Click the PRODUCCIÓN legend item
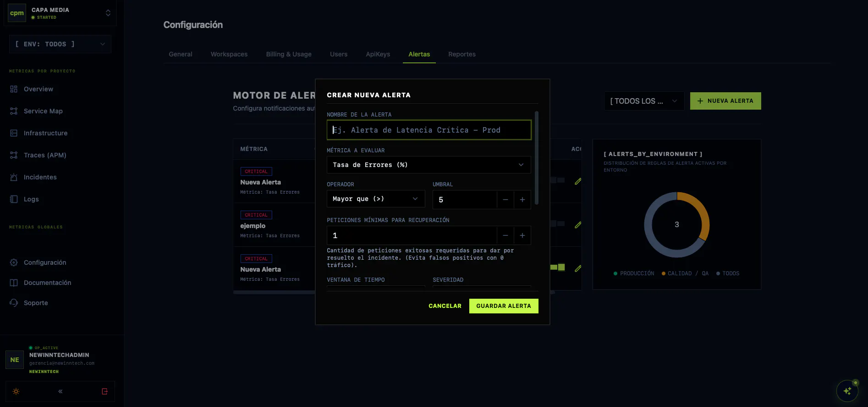Image resolution: width=868 pixels, height=407 pixels. point(634,273)
